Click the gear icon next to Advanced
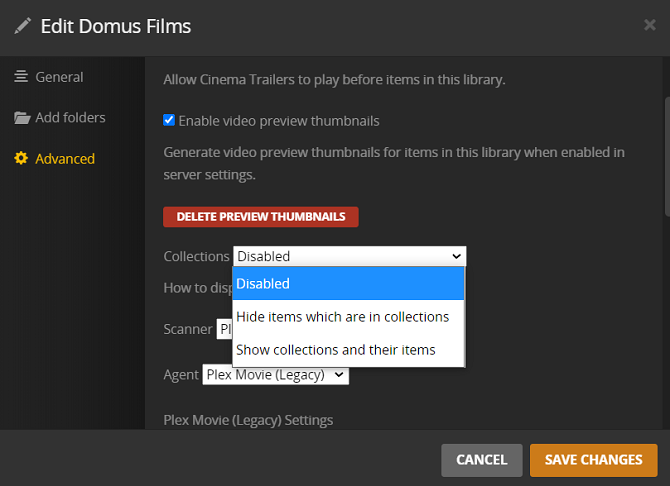The height and width of the screenshot is (486, 670). (21, 159)
